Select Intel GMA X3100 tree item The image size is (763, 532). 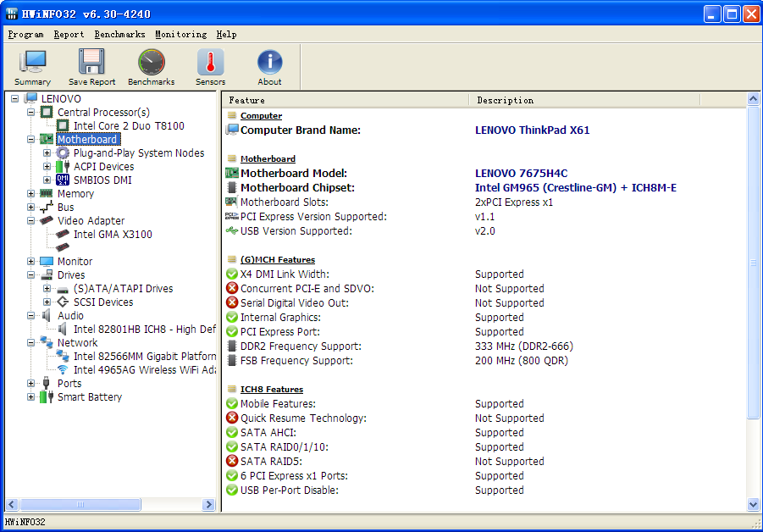(x=113, y=235)
